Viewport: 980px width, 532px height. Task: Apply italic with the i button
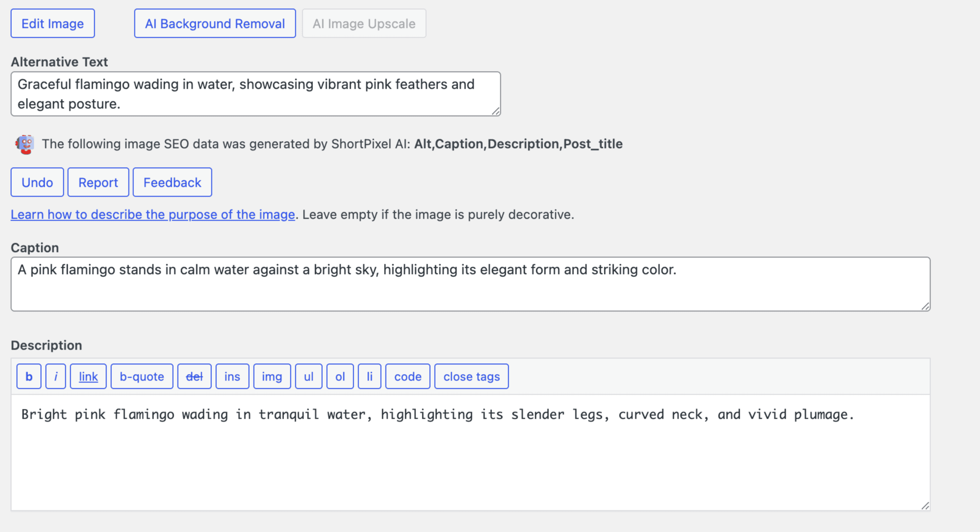point(55,377)
